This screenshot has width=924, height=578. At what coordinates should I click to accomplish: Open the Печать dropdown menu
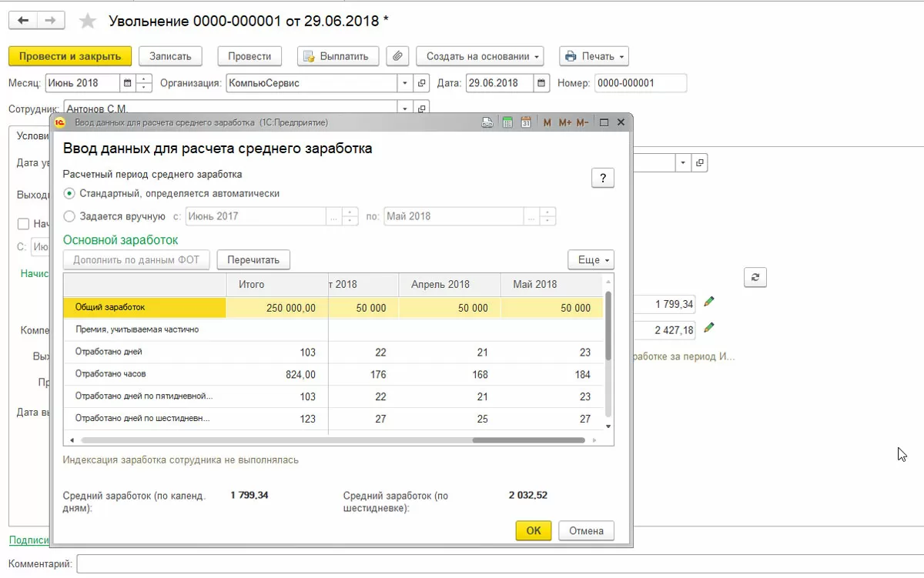(594, 56)
